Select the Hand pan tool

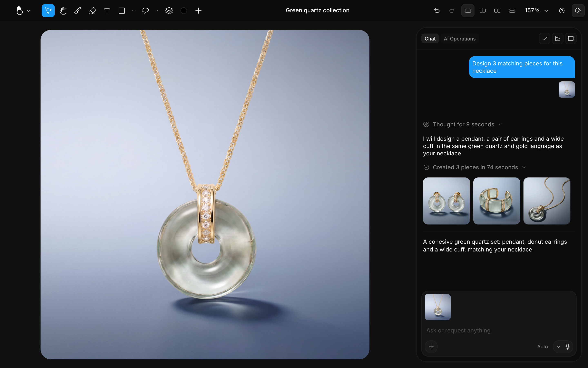pos(63,10)
